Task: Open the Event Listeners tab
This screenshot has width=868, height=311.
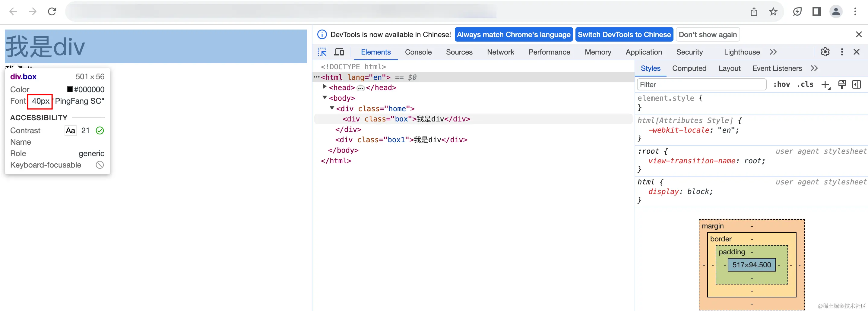Action: (777, 68)
